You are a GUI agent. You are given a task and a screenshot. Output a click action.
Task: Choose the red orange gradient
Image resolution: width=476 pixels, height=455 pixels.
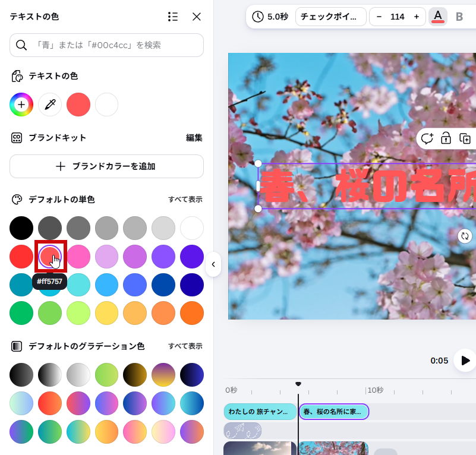coord(50,403)
